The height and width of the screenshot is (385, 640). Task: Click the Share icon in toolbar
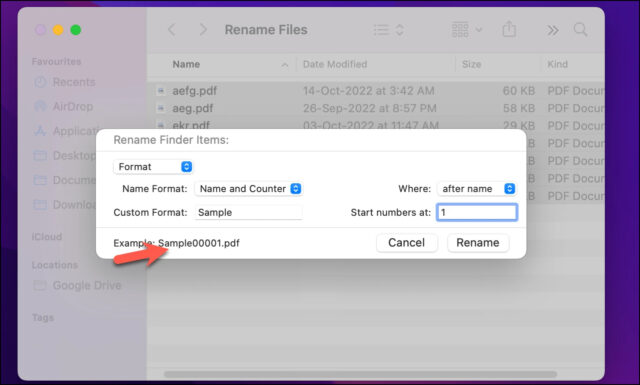point(509,29)
